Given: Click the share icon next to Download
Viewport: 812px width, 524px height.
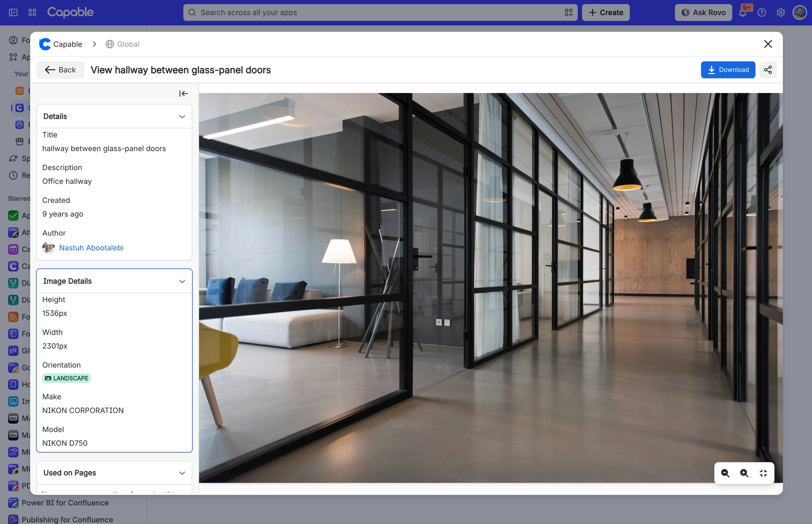Looking at the screenshot, I should coord(768,70).
